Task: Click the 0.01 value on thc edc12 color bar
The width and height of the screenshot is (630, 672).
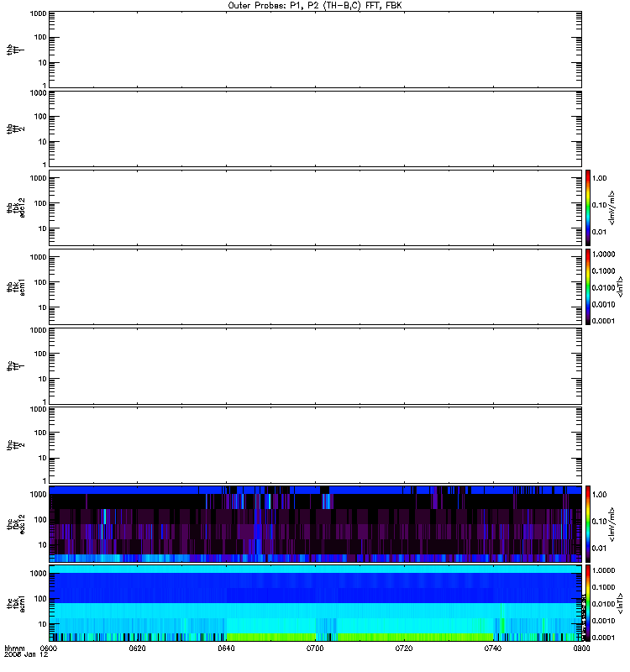Action: [599, 549]
